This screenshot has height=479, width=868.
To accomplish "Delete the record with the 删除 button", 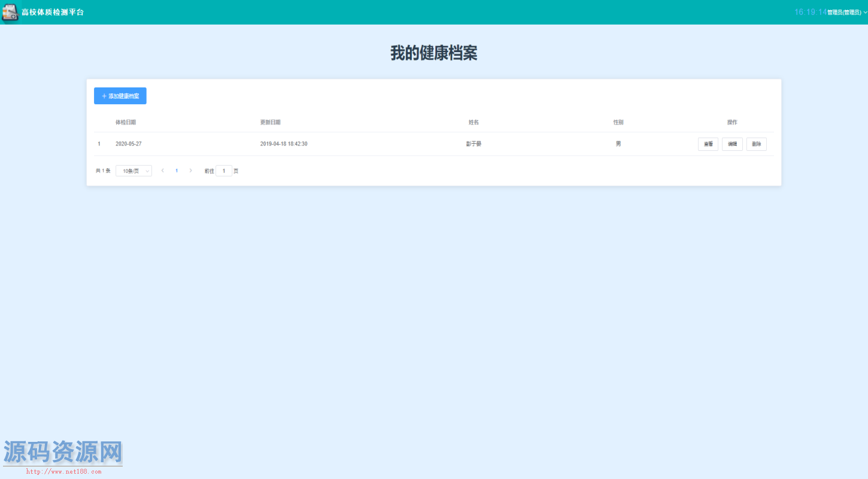I will [756, 144].
